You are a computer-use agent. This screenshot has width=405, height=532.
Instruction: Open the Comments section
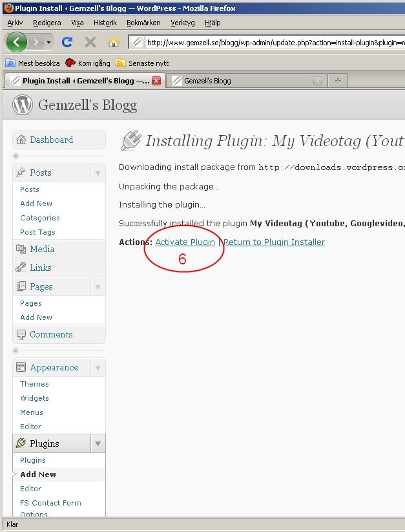click(x=51, y=335)
